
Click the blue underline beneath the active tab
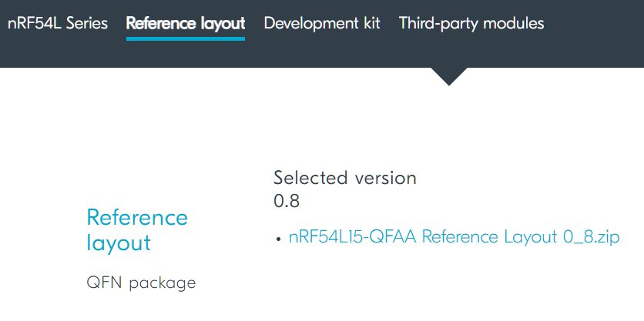click(186, 38)
